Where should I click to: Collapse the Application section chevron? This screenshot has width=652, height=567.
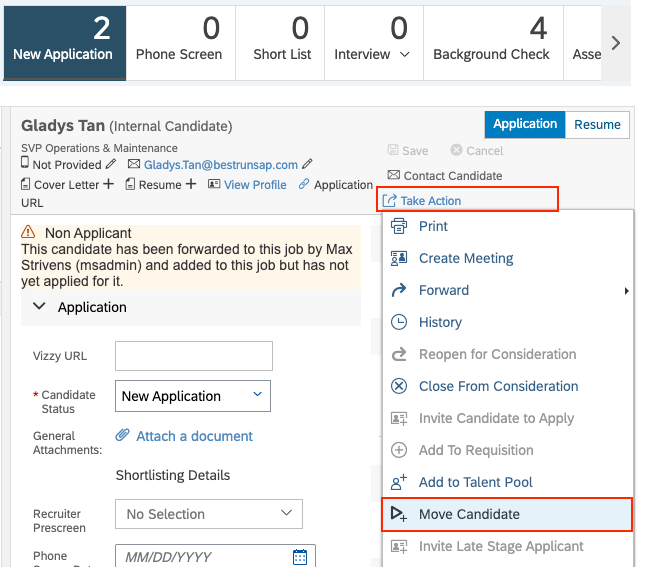[39, 306]
